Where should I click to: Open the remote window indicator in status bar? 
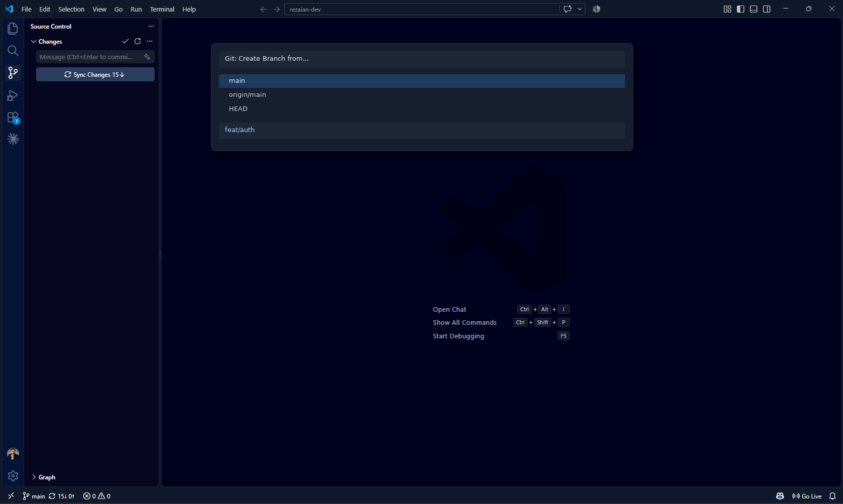click(x=11, y=496)
